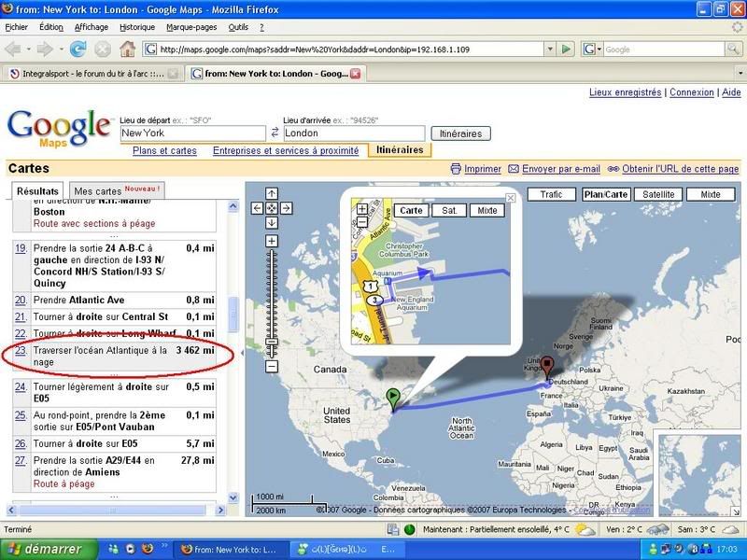
Task: Zoom in inside the info bubble mini map
Action: point(362,209)
